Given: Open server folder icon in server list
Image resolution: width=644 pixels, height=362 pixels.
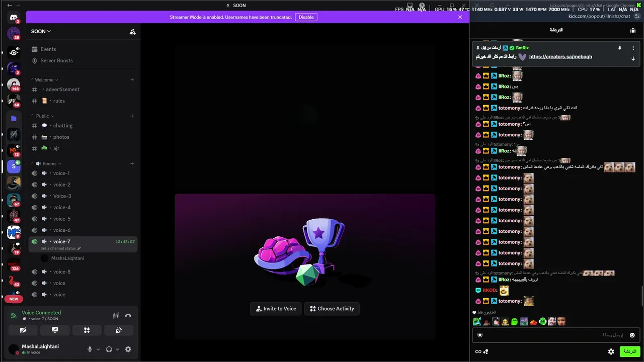Looking at the screenshot, I should [14, 118].
